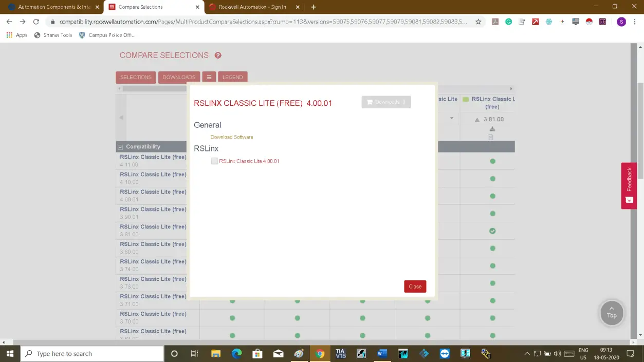Open a new browser tab
644x362 pixels.
click(x=314, y=7)
